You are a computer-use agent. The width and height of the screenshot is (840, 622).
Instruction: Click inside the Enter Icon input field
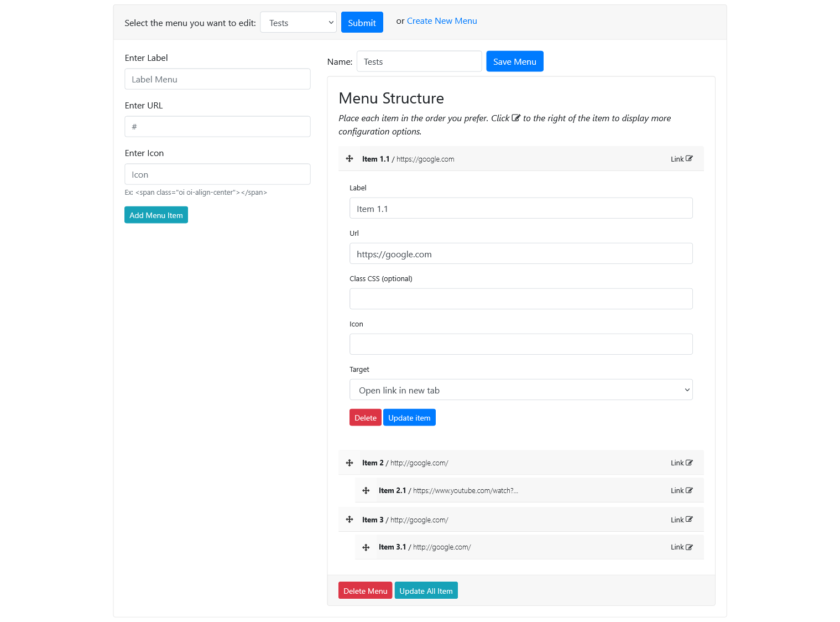click(217, 174)
